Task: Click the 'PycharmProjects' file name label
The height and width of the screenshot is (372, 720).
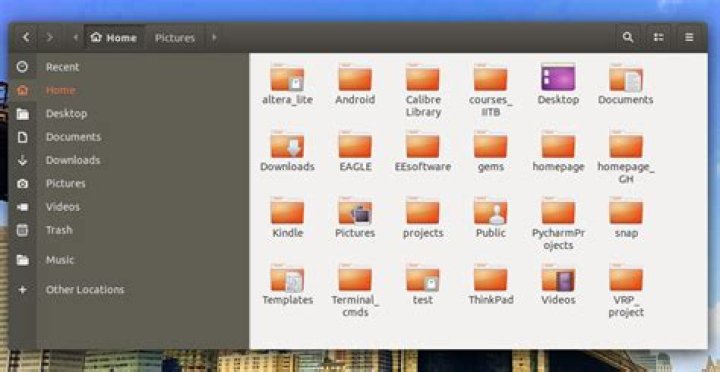Action: pos(558,239)
